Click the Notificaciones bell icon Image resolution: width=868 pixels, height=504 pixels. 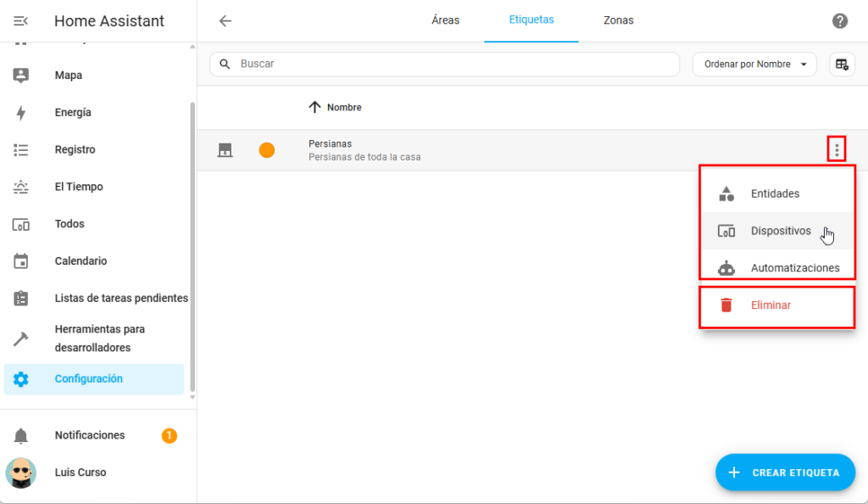click(x=21, y=435)
